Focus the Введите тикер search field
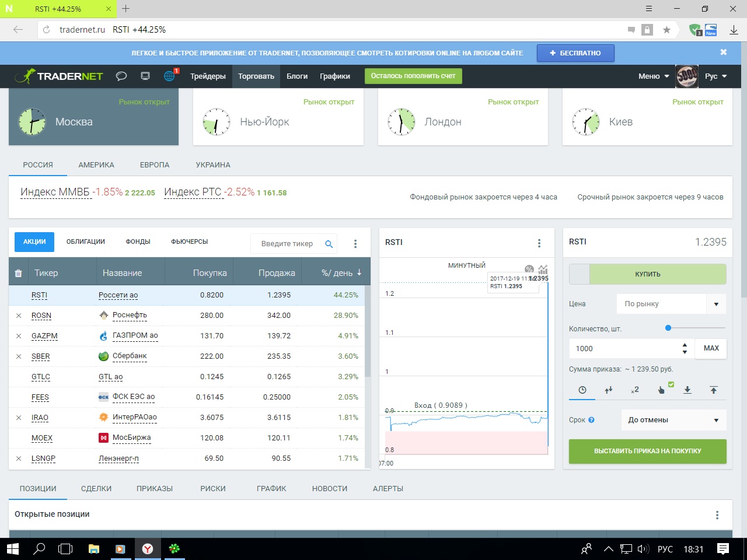 [x=287, y=244]
